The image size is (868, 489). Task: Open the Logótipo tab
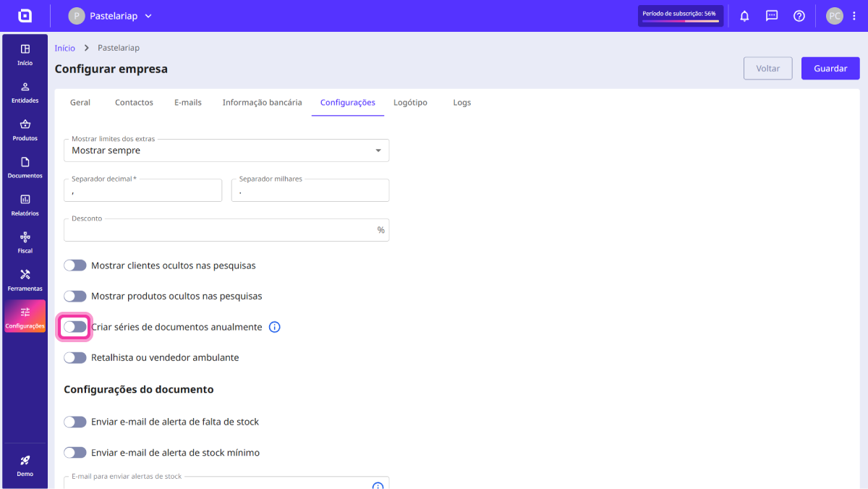click(410, 103)
